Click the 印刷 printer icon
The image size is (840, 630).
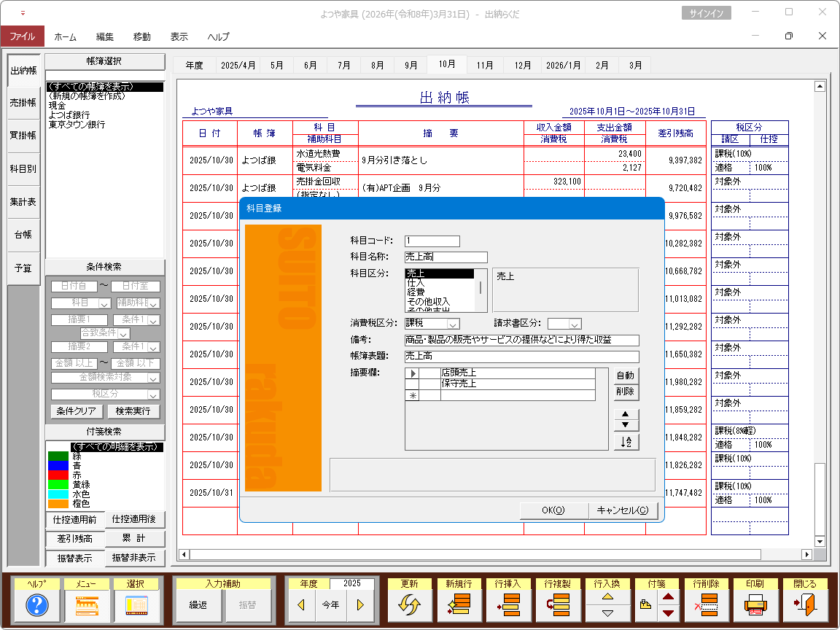click(756, 605)
